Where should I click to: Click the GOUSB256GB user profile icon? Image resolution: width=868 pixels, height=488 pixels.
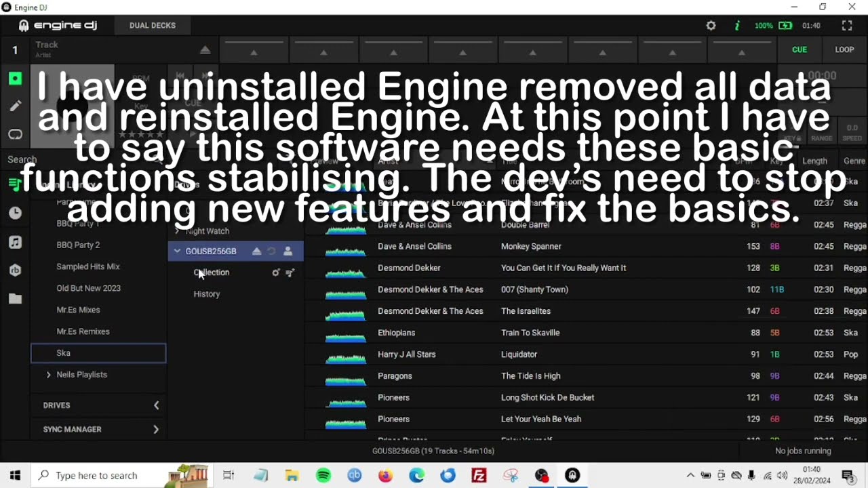click(288, 251)
